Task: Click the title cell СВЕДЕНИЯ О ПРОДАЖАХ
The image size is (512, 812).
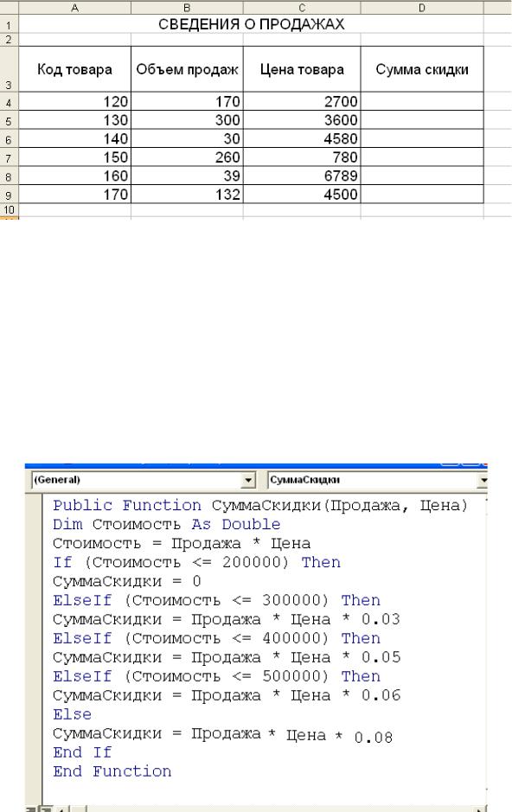Action: (x=251, y=24)
